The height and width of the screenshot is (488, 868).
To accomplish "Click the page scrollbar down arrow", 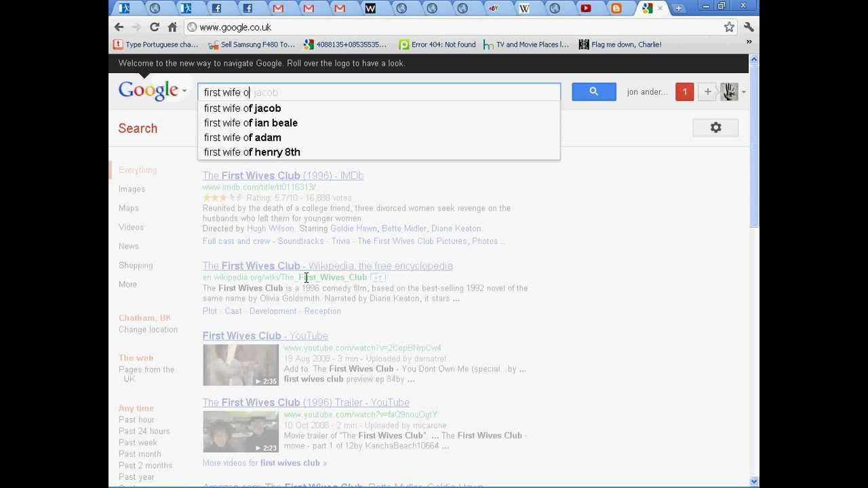I will pos(753,482).
